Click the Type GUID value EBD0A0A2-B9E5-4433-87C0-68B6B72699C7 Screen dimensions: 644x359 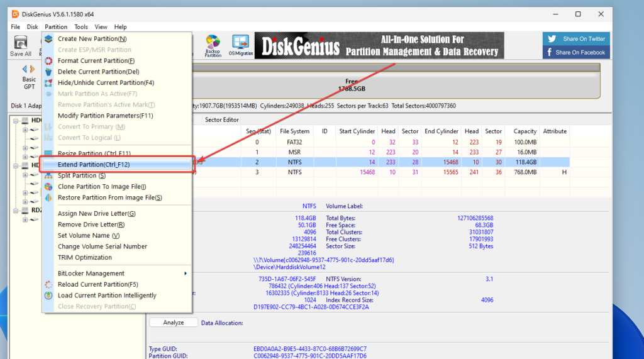point(310,349)
